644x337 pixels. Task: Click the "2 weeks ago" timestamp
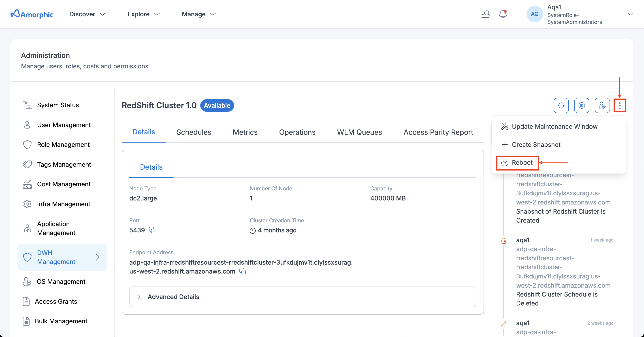point(600,323)
